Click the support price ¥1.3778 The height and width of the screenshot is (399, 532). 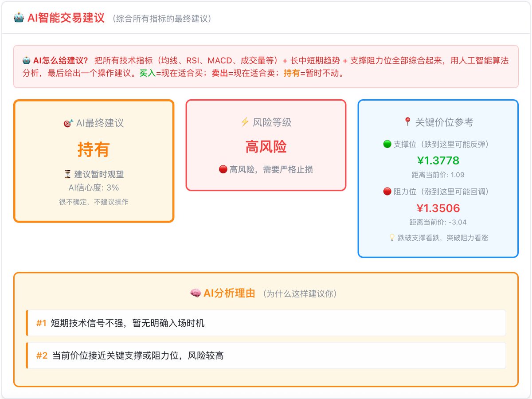pyautogui.click(x=438, y=160)
